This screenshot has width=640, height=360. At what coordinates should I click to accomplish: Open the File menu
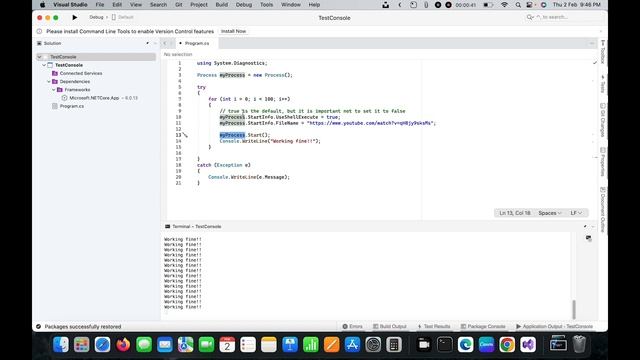click(100, 5)
